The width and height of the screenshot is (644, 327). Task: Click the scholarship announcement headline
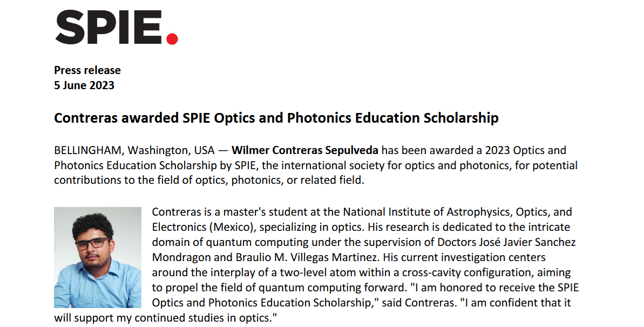(276, 118)
